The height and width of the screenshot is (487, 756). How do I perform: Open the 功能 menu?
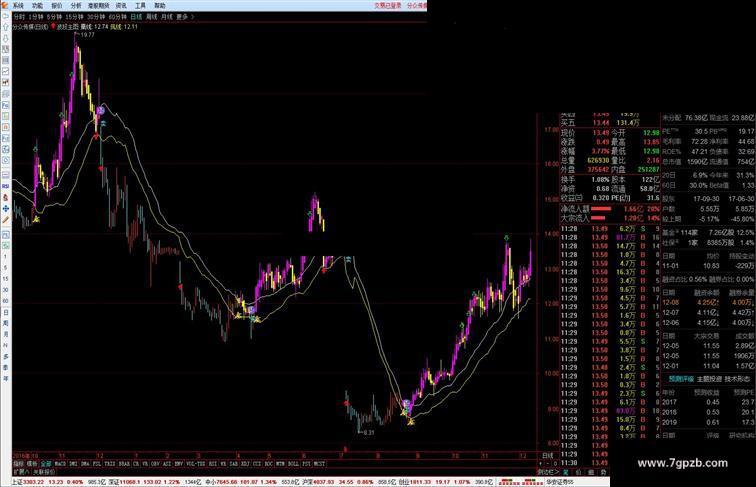click(x=37, y=6)
